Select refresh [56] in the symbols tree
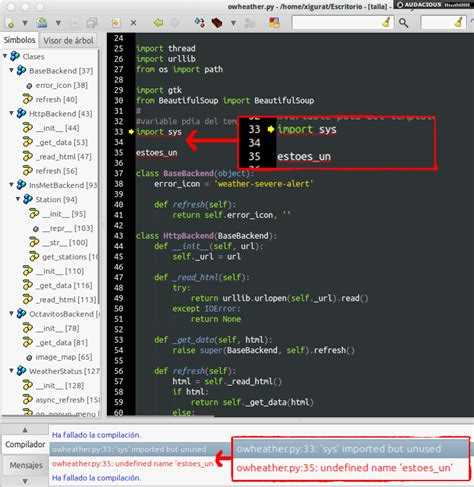This screenshot has width=474, height=487. click(56, 171)
